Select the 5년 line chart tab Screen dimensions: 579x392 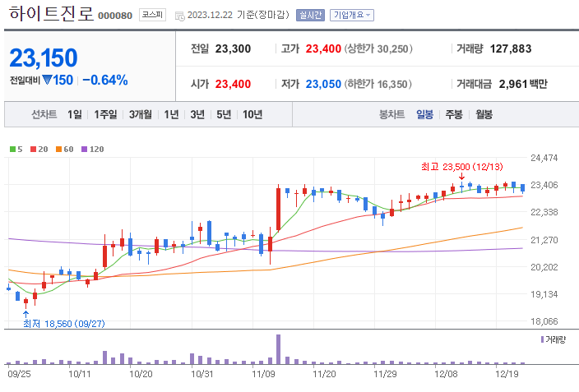point(224,114)
